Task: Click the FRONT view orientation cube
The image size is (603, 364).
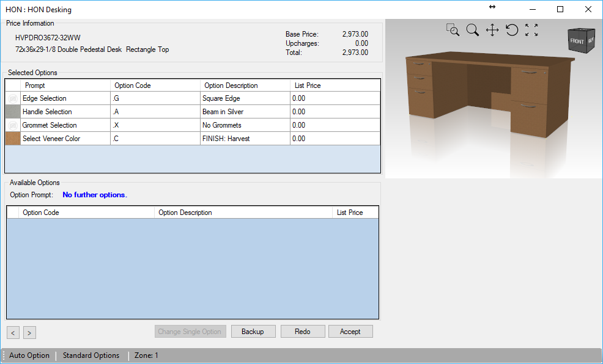Action: click(x=581, y=40)
